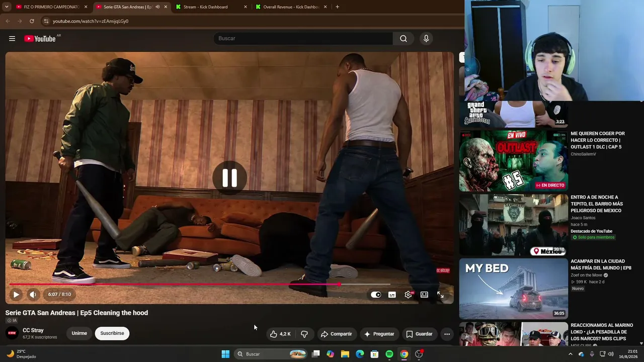Show hidden system tray icons

pos(570,354)
